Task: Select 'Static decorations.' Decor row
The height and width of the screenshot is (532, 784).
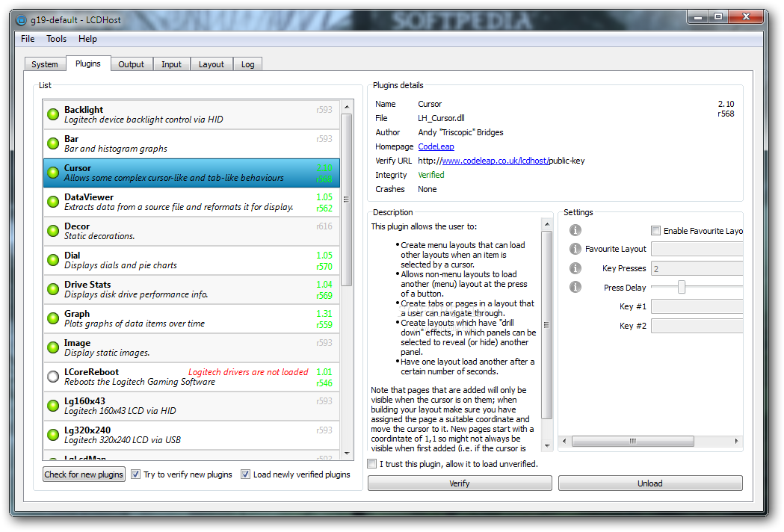Action: [192, 231]
